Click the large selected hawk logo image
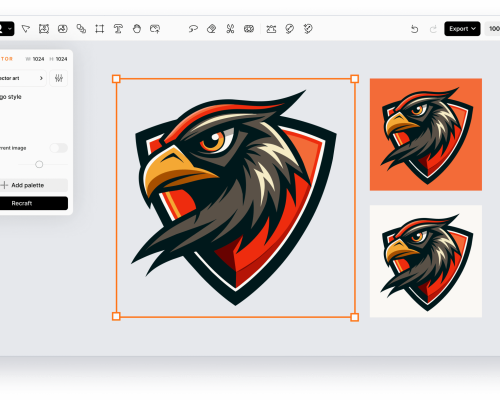This screenshot has width=500, height=400. (x=235, y=198)
